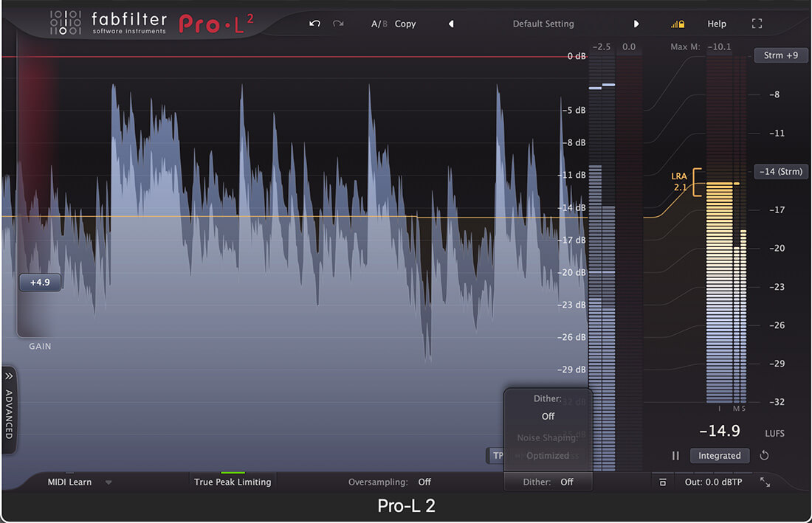Open the Default Setting preset menu
Screen dimensions: 812x523
point(543,24)
